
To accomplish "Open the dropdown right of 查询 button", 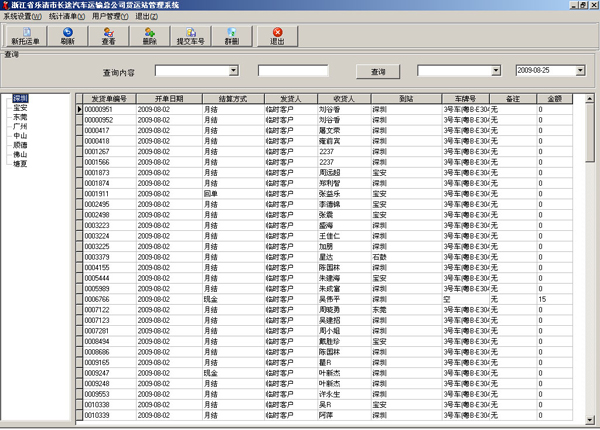I will point(496,71).
